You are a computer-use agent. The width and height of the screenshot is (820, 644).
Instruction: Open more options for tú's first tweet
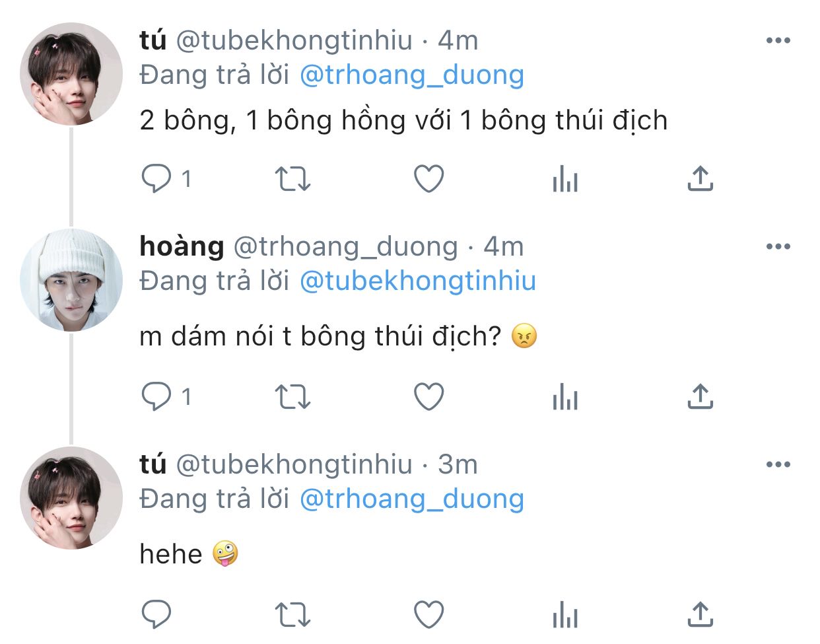pyautogui.click(x=778, y=41)
